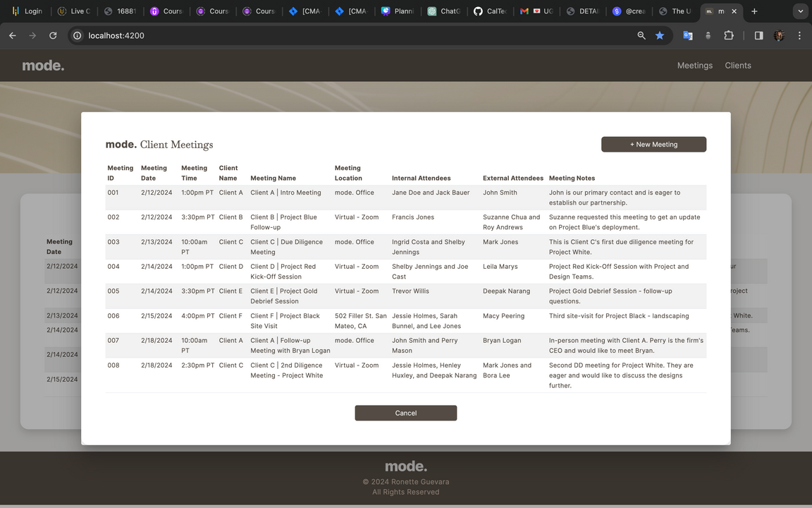
Task: Open Chrome's three-dot menu
Action: [x=799, y=35]
